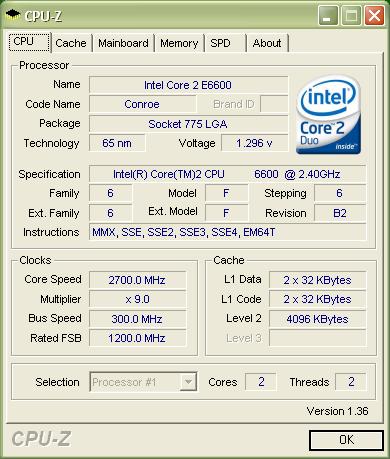Close the CPU-Z window
The image size is (390, 459).
[x=374, y=15]
